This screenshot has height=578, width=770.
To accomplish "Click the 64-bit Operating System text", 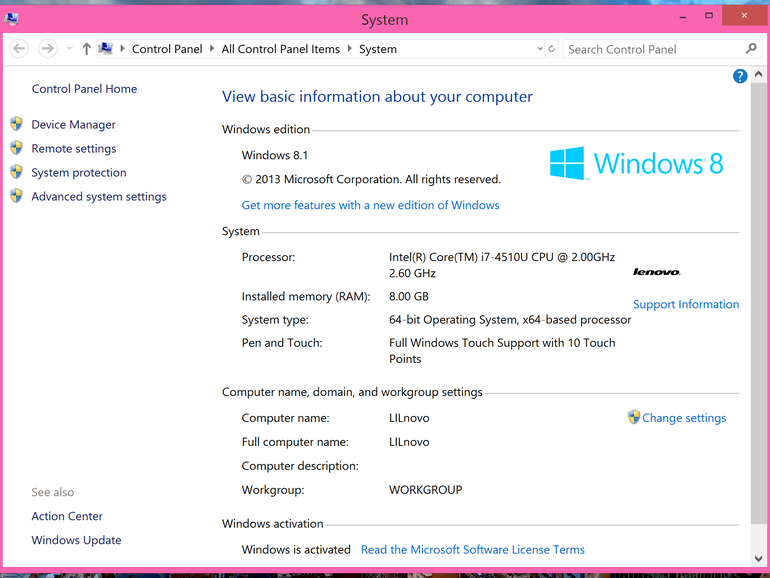I will click(510, 320).
